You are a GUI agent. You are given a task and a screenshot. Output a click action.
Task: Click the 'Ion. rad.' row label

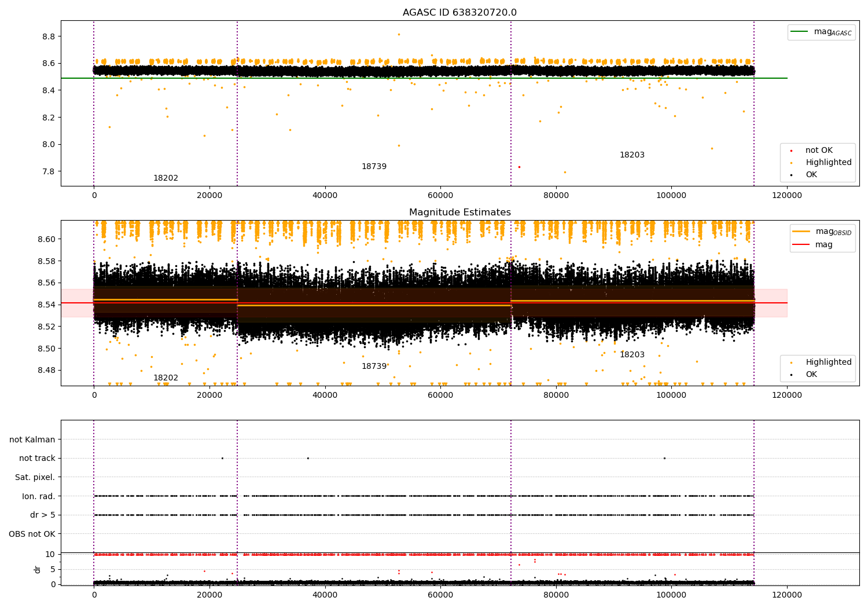tap(39, 496)
